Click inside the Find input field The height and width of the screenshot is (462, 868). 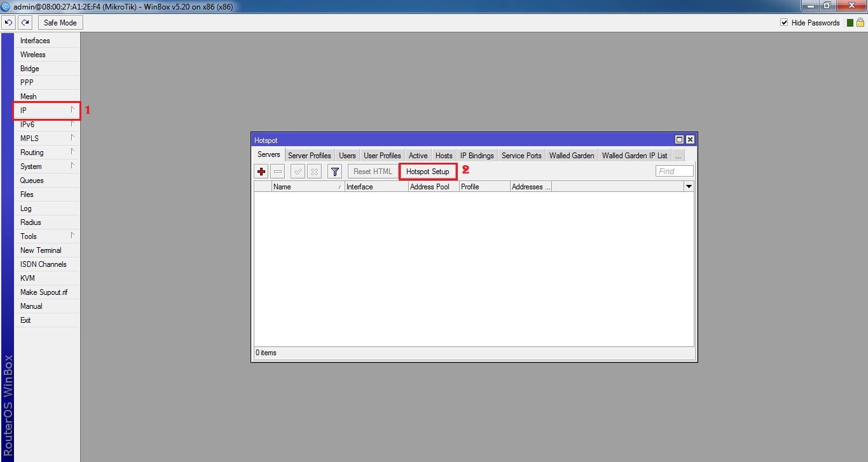tap(674, 171)
